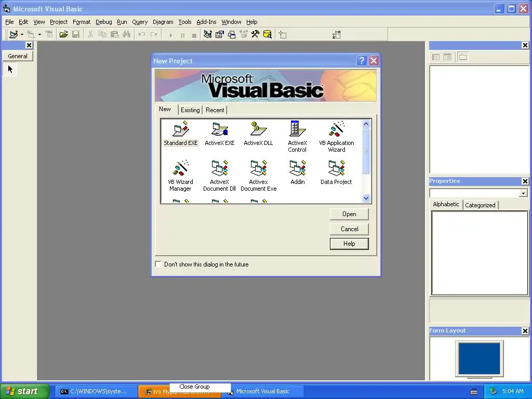
Task: Open the Toolbox hammer-and-wrench icon
Action: 255,34
